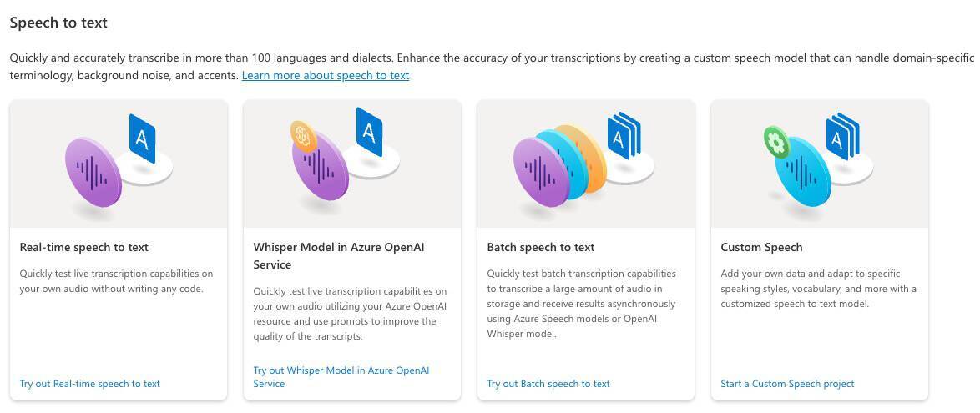
Task: Click the purple waveform disc in the Real-time card
Action: 93,172
